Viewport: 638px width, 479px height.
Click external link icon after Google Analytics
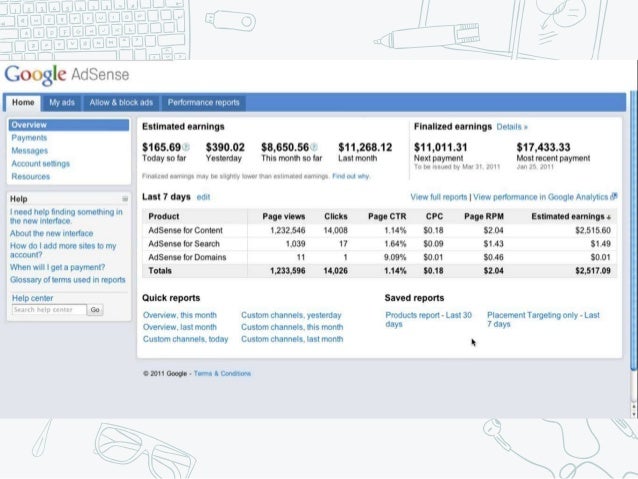point(614,197)
